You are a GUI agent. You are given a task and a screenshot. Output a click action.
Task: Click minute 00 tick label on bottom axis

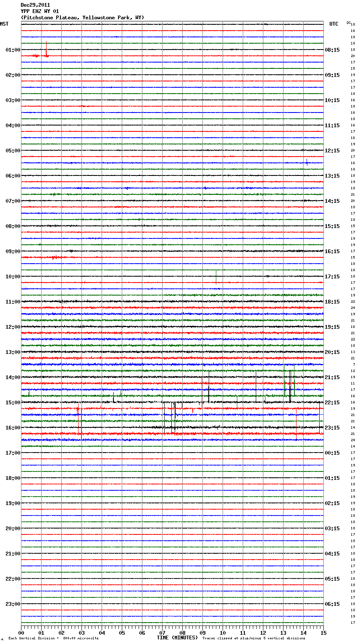click(x=21, y=633)
